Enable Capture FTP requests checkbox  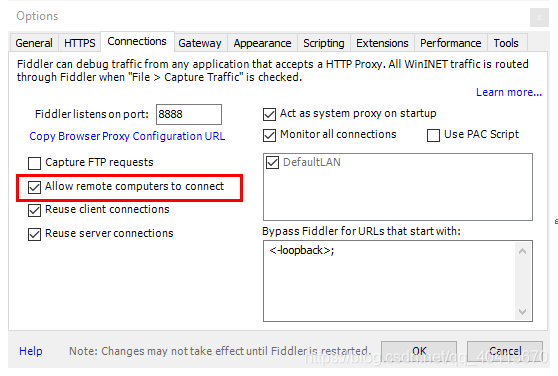pos(35,163)
